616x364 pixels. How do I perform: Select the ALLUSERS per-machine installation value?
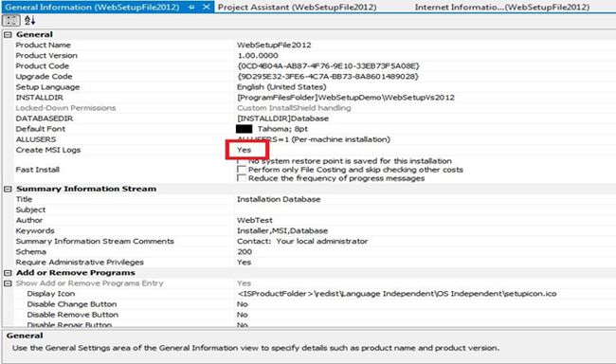[314, 139]
